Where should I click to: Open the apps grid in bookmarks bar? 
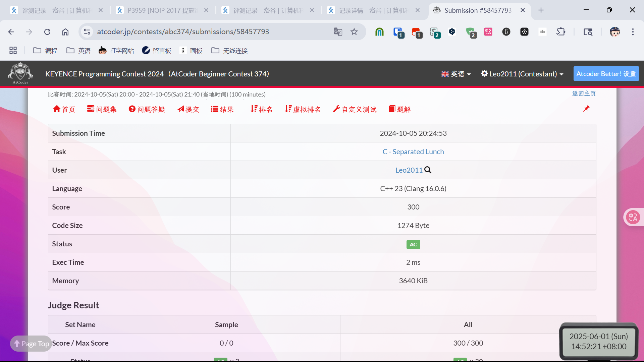pyautogui.click(x=13, y=51)
